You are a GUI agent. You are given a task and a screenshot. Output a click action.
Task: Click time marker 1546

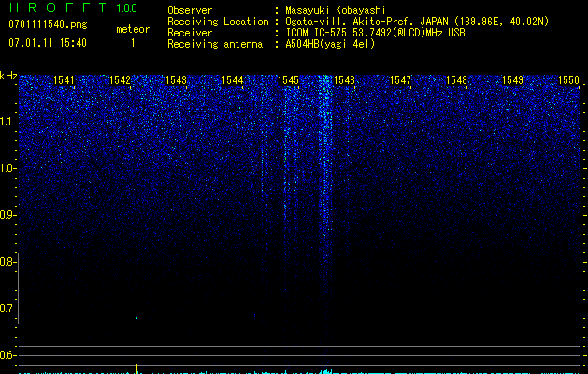344,80
